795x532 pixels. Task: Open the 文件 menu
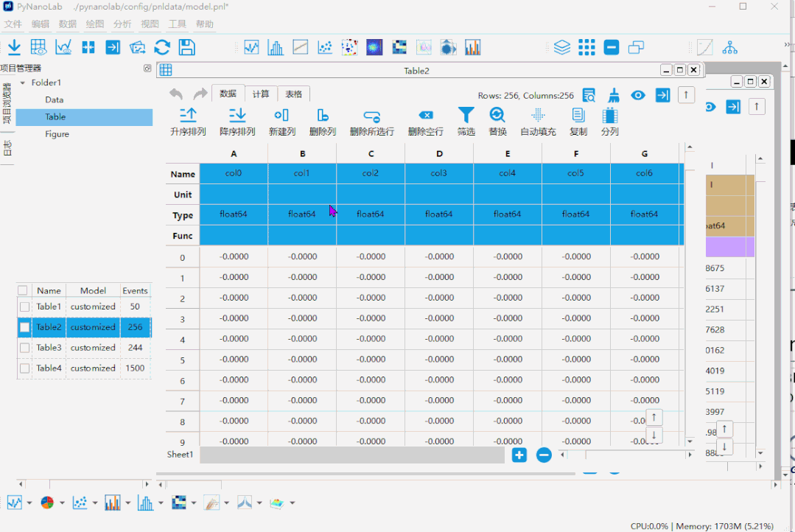pyautogui.click(x=13, y=24)
